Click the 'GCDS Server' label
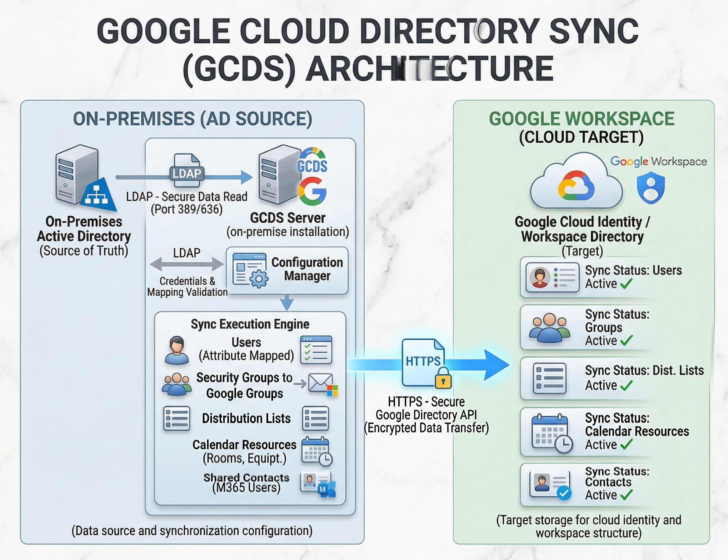 (287, 218)
